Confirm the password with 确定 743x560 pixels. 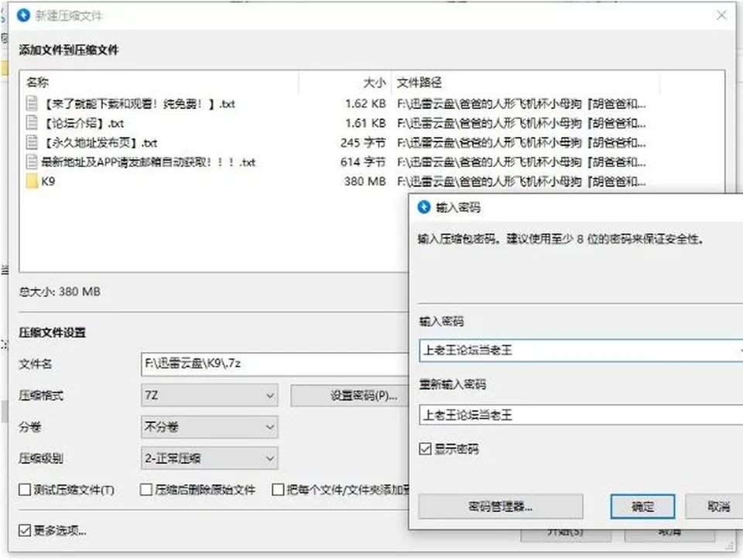[x=642, y=507]
